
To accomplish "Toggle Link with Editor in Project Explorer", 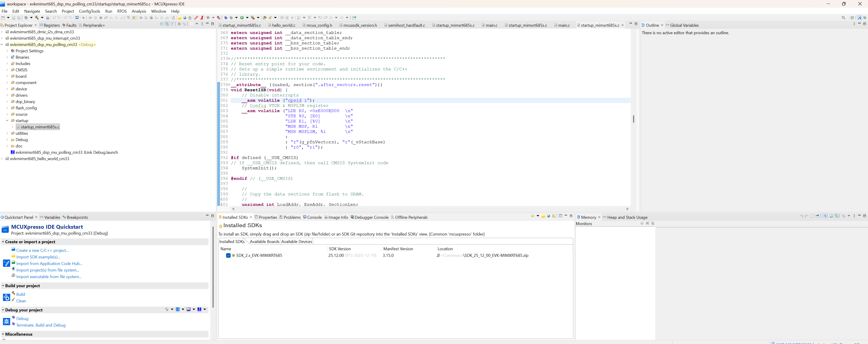I will click(167, 24).
